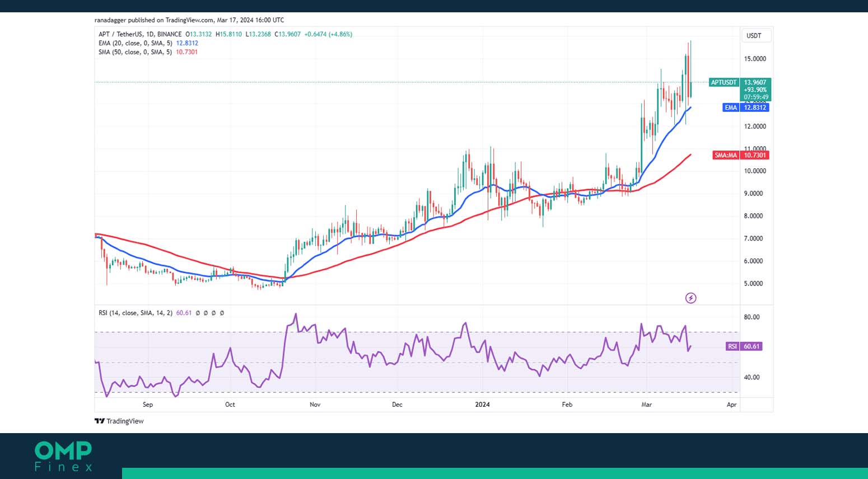Click the blue EMA scale label
Screen dimensions: 868x479
731,107
